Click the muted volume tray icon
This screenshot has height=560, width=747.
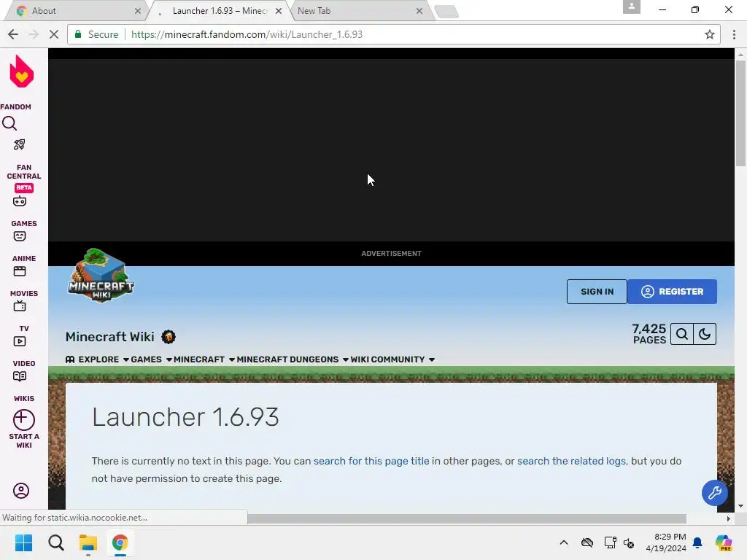pyautogui.click(x=629, y=542)
